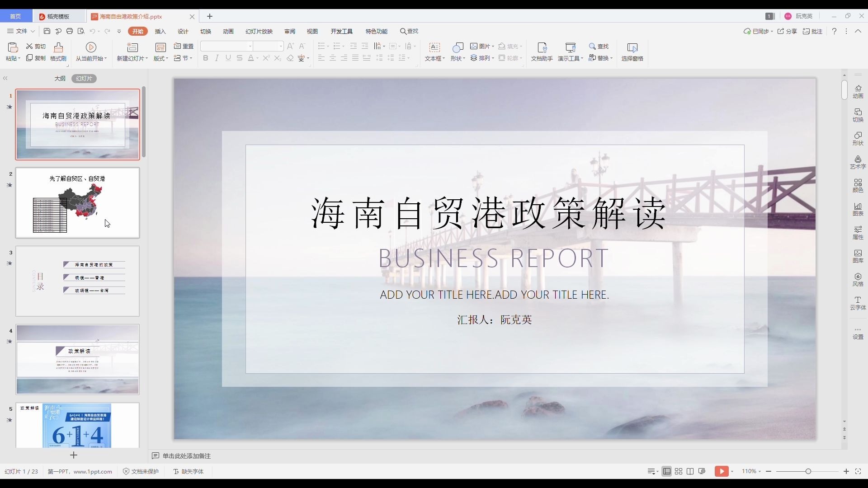Open the Animation (动画) ribbon tab
868x488 pixels.
coord(228,31)
